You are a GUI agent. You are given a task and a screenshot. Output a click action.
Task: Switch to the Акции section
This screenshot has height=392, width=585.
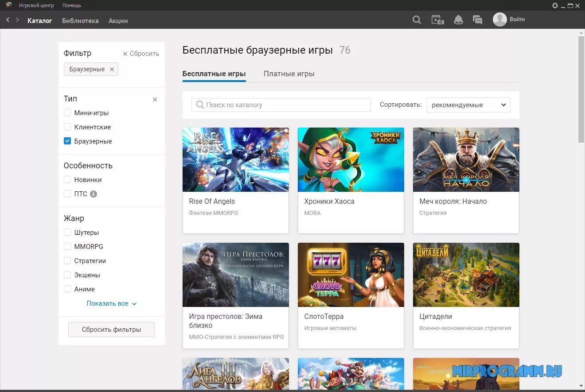coord(118,21)
